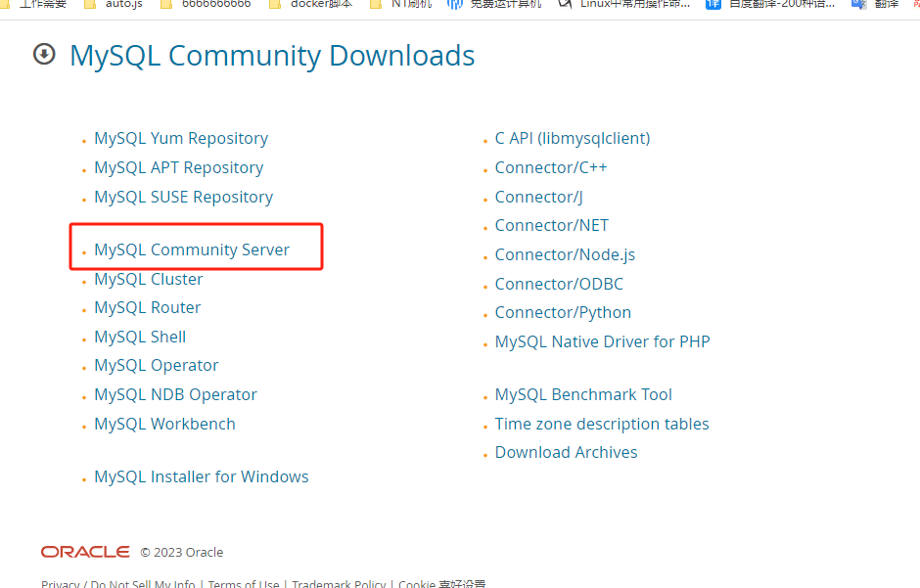Click the download circle icon beside the heading

tap(44, 55)
